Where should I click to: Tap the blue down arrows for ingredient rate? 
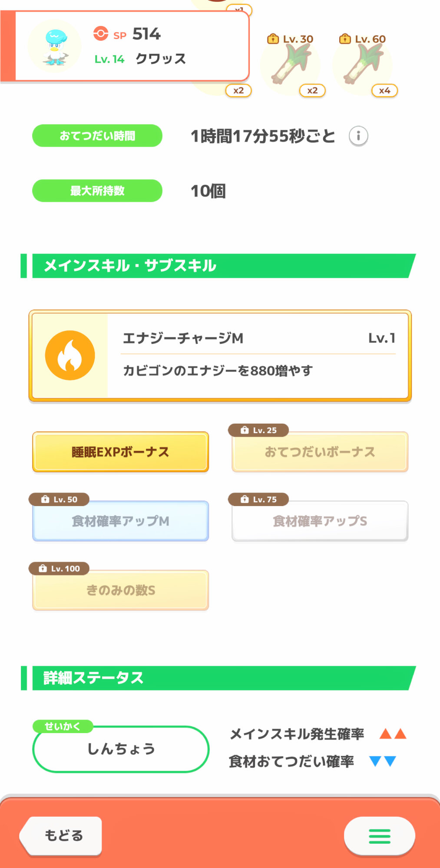383,761
